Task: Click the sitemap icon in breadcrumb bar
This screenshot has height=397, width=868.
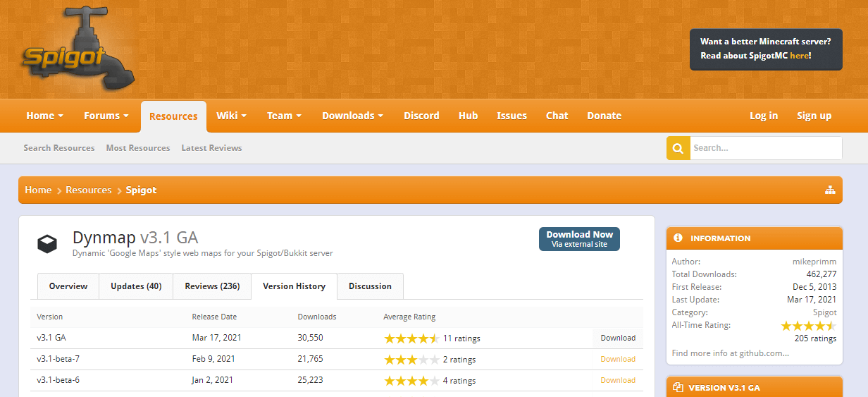Action: tap(829, 190)
